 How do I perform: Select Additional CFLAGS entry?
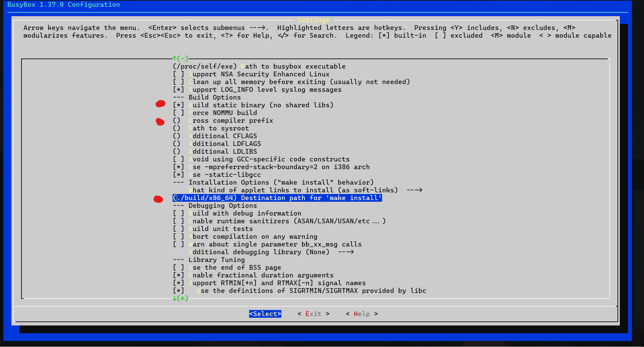click(x=222, y=136)
